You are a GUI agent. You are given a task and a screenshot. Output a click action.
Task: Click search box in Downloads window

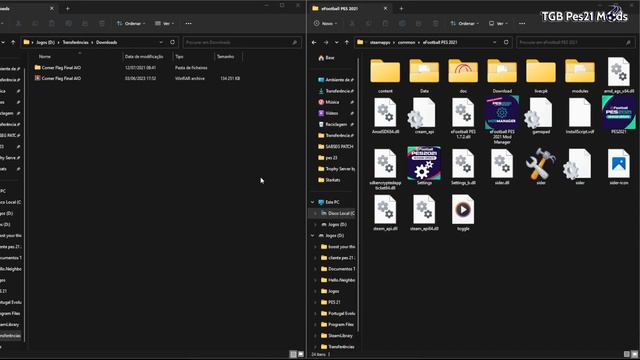(242, 42)
